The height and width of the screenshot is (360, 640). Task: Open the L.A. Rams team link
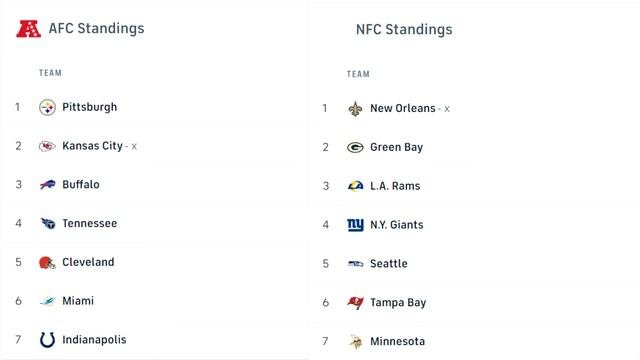[395, 186]
